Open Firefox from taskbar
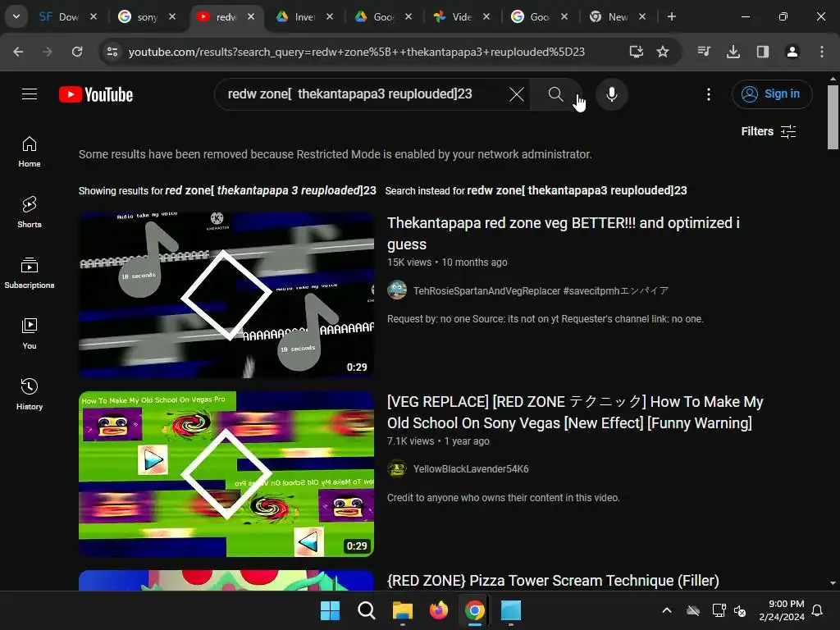Image resolution: width=840 pixels, height=630 pixels. pyautogui.click(x=439, y=610)
